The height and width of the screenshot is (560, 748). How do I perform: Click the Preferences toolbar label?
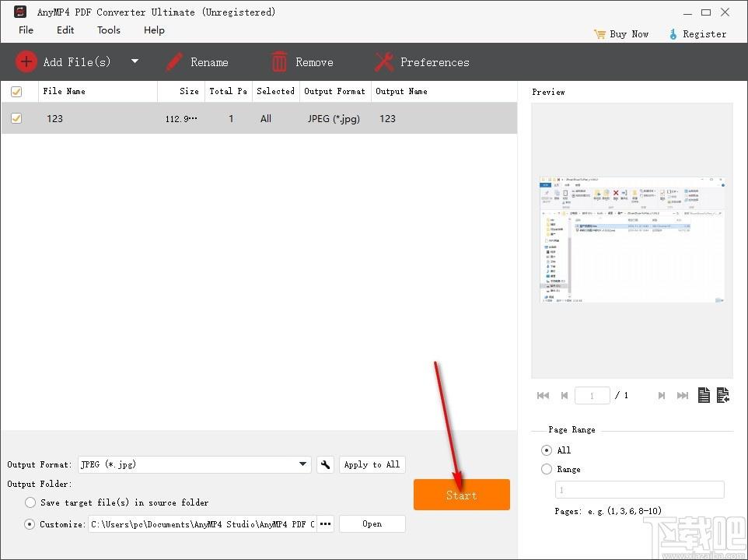(435, 62)
